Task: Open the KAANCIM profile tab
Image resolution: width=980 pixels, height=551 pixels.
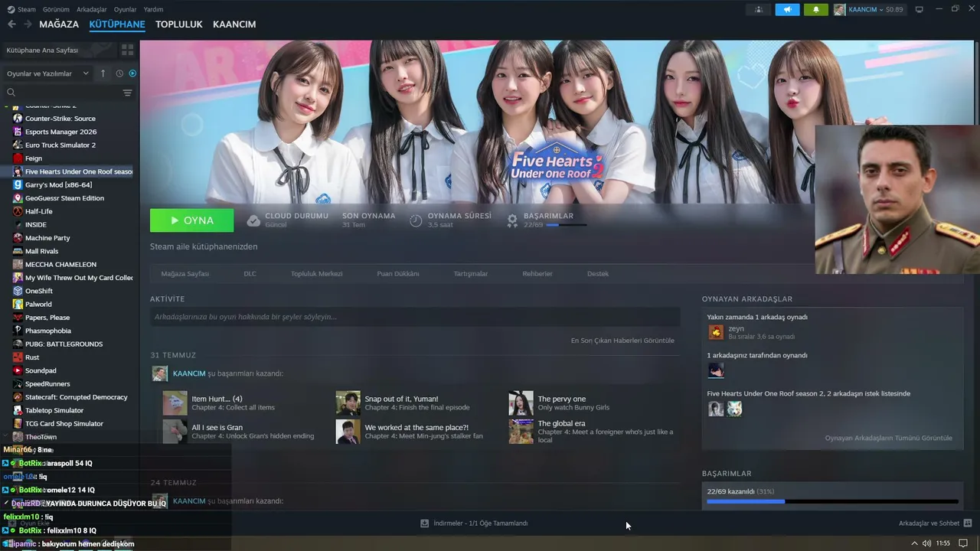Action: click(234, 24)
